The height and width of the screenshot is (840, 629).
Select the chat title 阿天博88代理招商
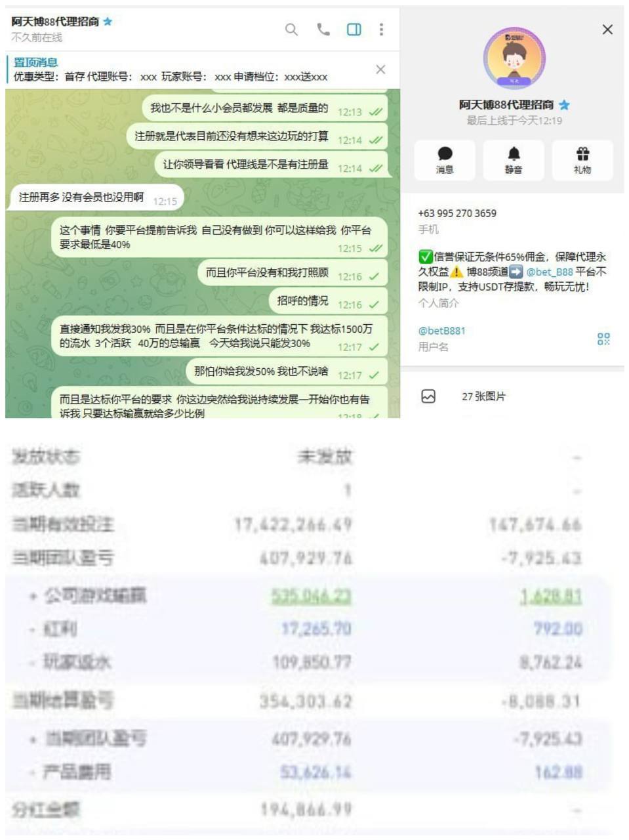[x=56, y=21]
